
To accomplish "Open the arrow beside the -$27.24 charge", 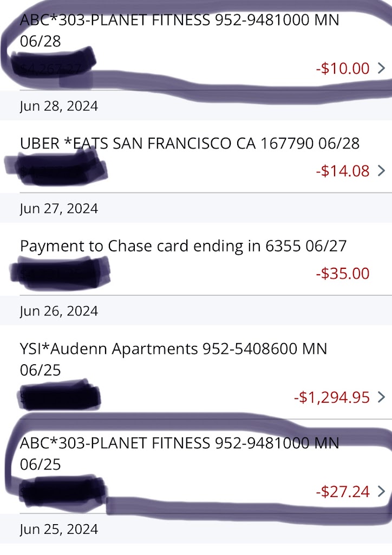I will (x=381, y=492).
